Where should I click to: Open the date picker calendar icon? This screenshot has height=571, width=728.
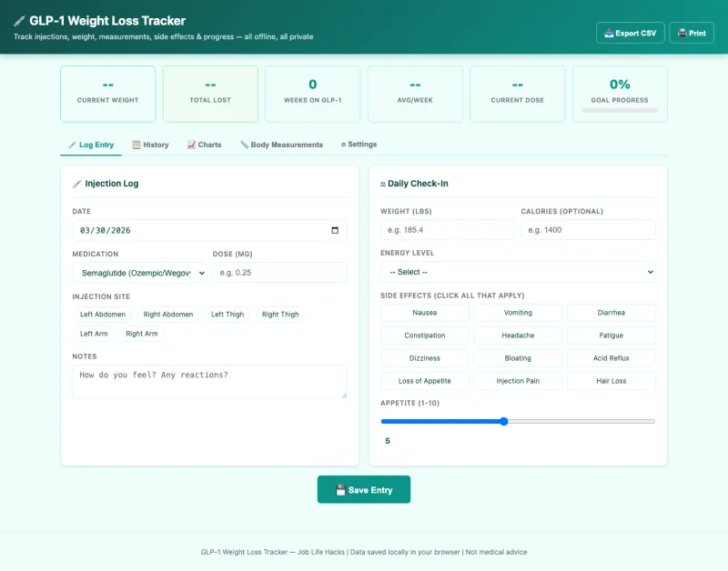[x=335, y=231]
